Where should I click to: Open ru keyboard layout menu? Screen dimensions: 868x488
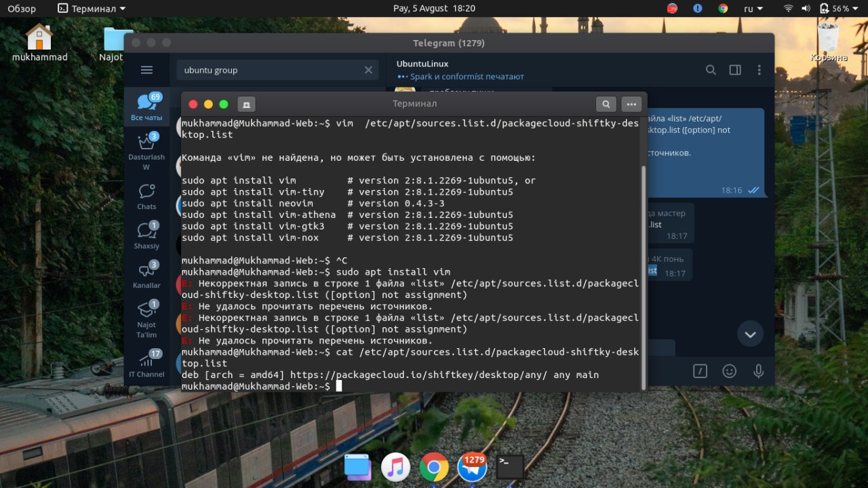pos(753,9)
